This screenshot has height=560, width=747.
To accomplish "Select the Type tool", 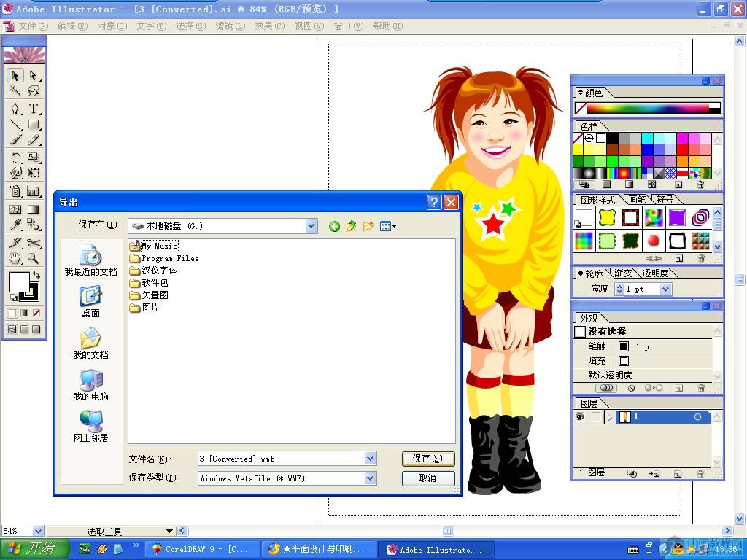I will [33, 108].
